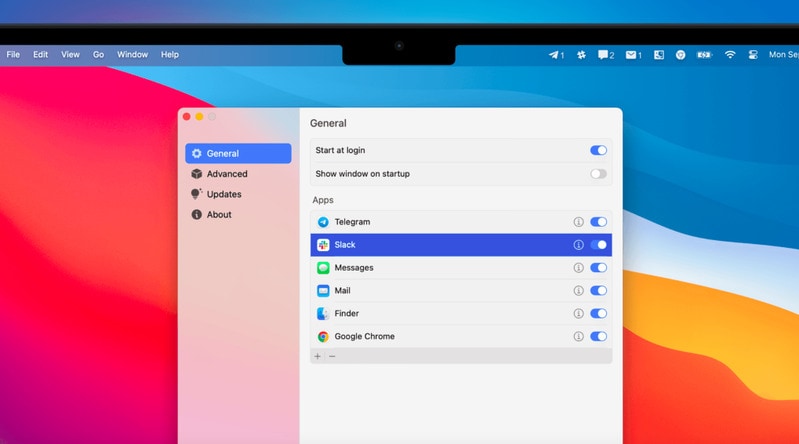Click the info icon next to Finder

point(578,314)
